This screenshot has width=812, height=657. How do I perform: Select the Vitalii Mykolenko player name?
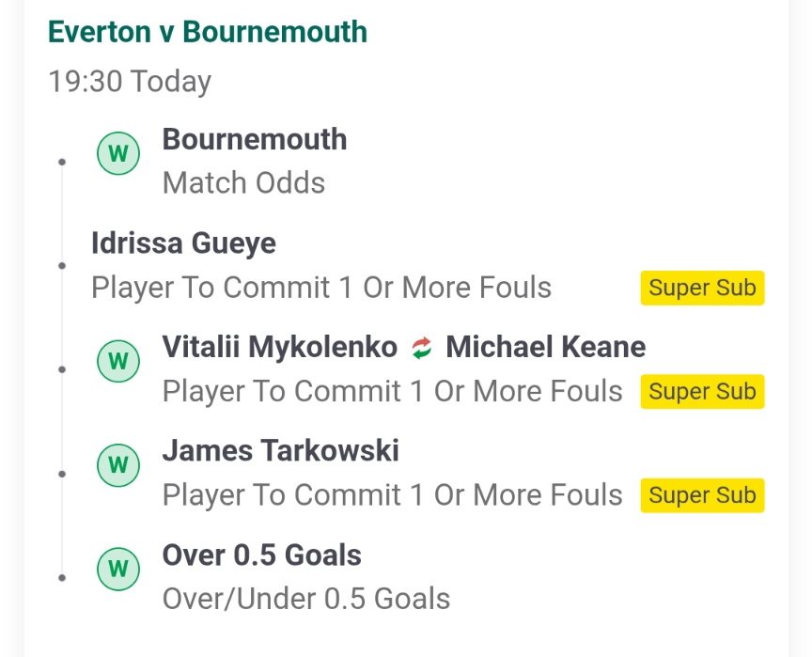(279, 347)
